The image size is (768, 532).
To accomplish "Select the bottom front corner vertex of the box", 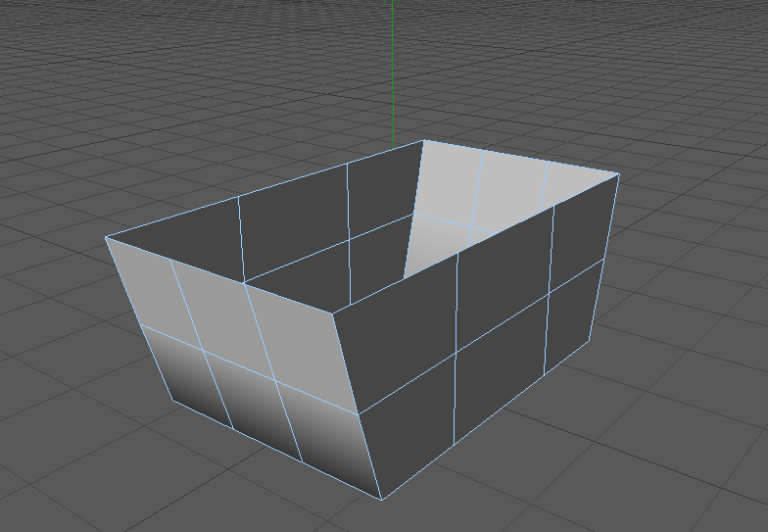I will [x=382, y=499].
